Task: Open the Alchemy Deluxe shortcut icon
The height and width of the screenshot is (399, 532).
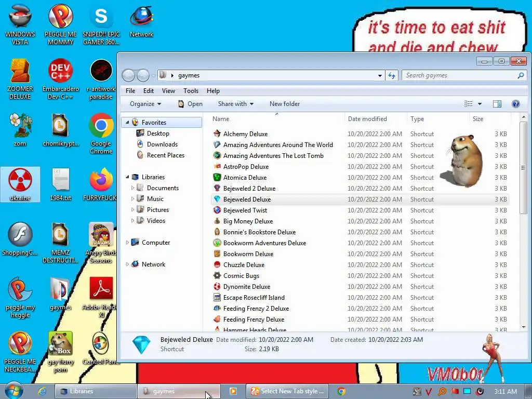Action: coord(217,134)
